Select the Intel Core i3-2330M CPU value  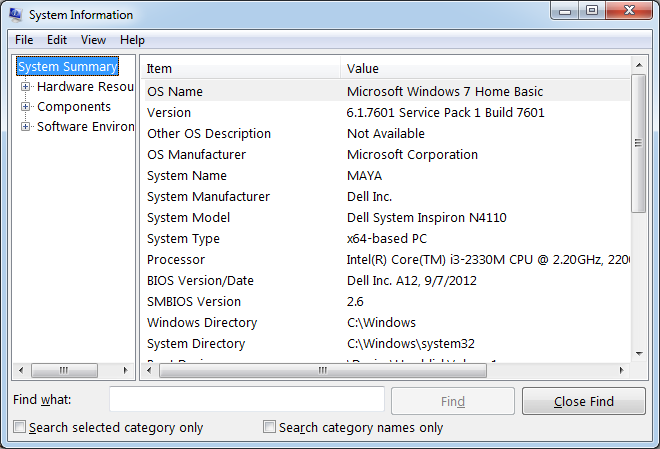pyautogui.click(x=488, y=260)
